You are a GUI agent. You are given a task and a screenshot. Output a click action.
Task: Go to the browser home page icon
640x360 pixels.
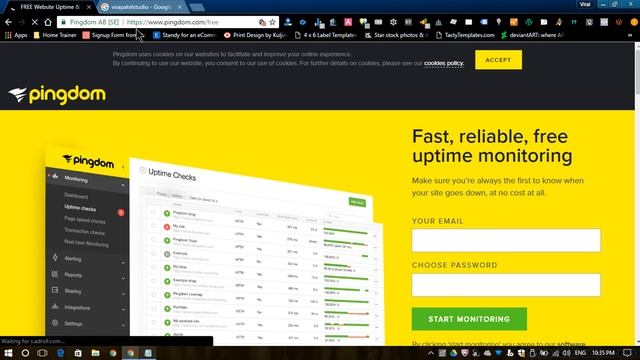(x=48, y=22)
